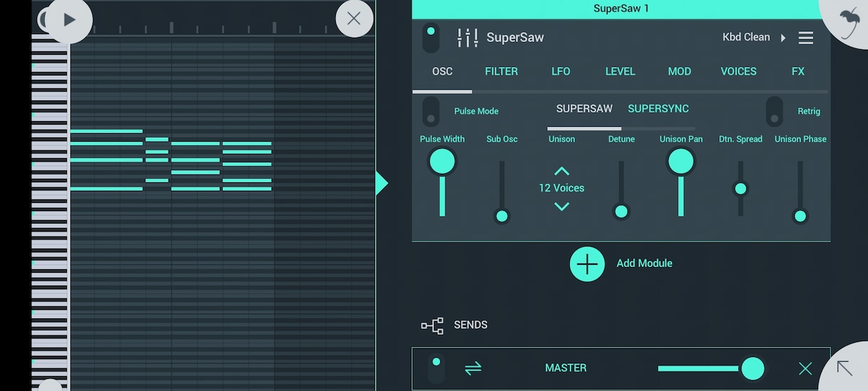Select the Kbd Clean preset name

tap(746, 37)
